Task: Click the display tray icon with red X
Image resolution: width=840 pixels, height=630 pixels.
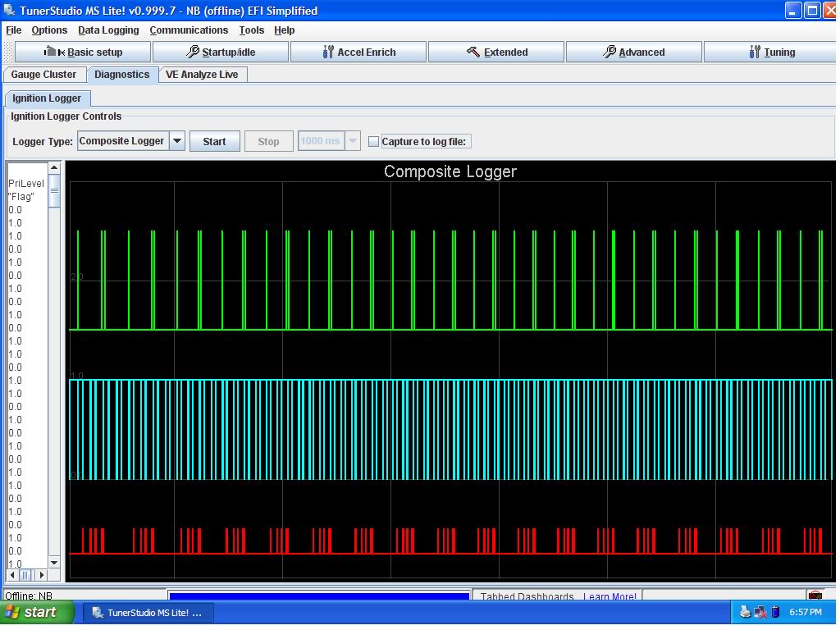Action: point(760,612)
